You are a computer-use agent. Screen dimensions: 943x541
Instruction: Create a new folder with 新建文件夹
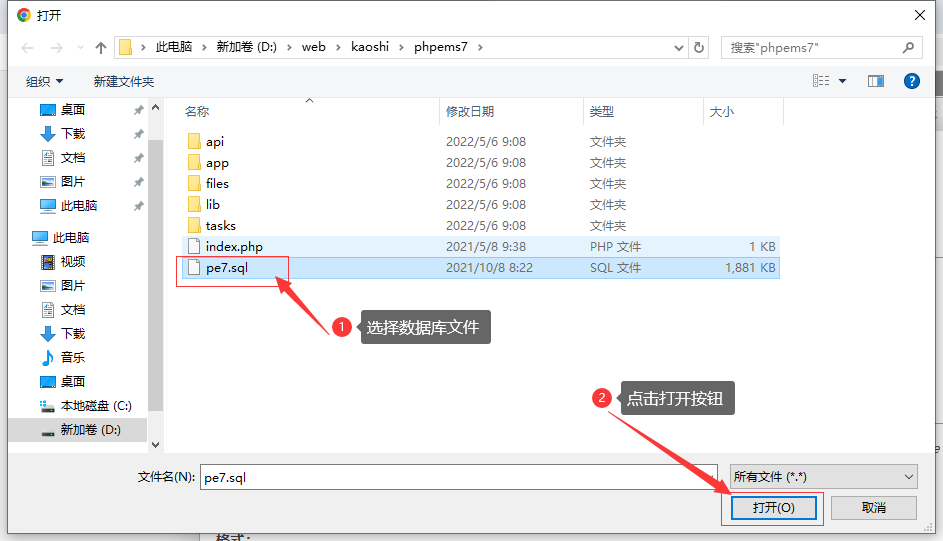tap(124, 81)
